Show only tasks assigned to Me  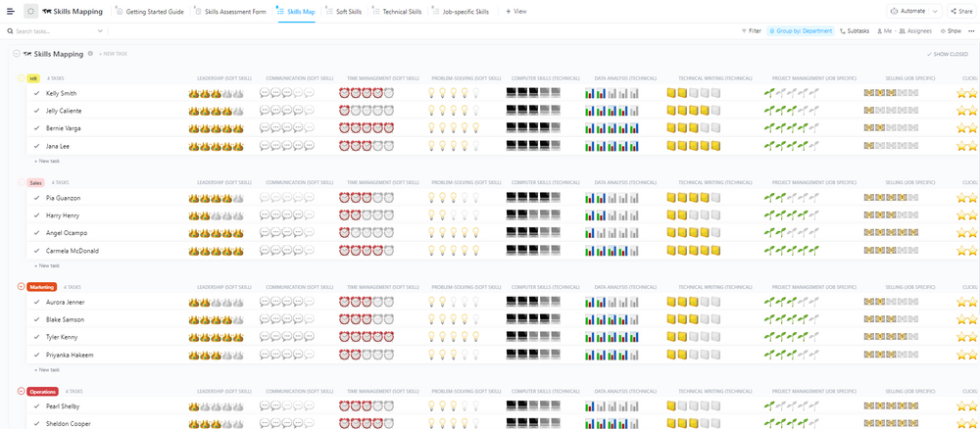[884, 30]
